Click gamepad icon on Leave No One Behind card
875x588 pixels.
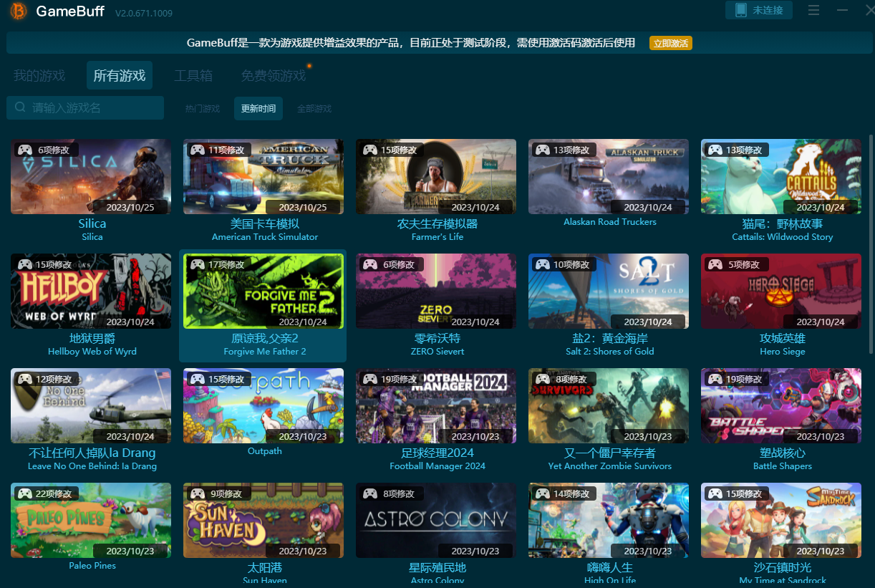coord(25,379)
